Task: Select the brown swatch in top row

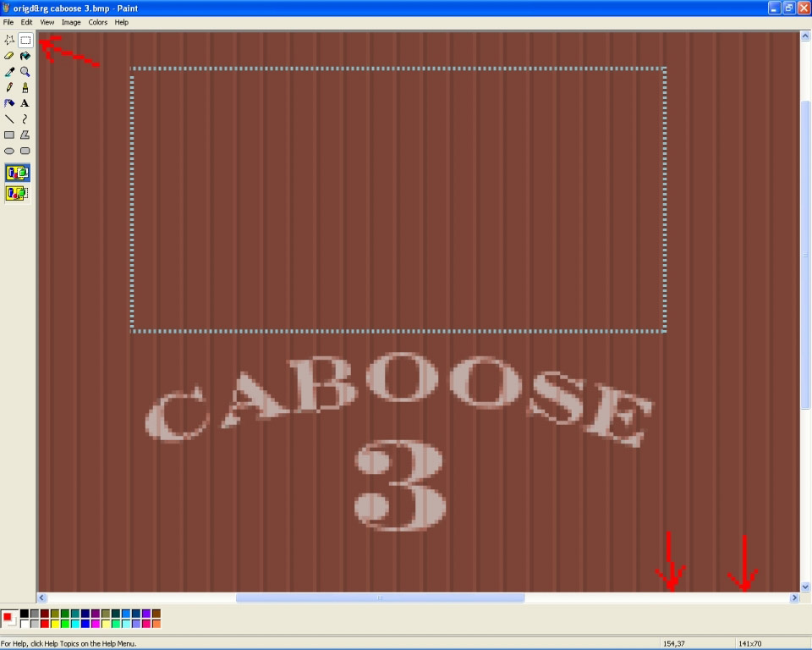Action: coord(156,614)
